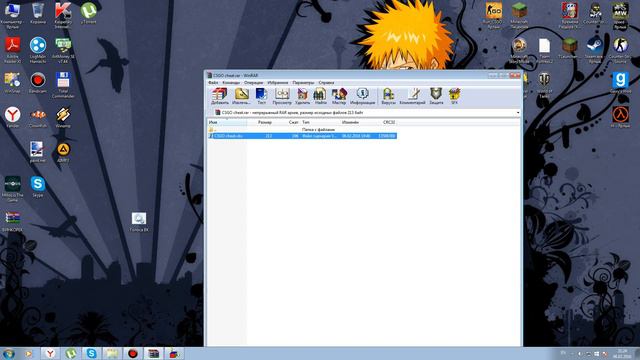640x360 pixels.
Task: Click the Вирусы (Virus scan) toolbar icon
Action: [x=388, y=96]
